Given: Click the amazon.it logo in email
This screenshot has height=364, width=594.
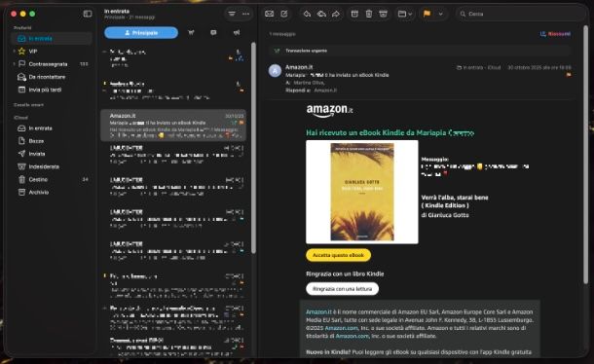Looking at the screenshot, I should 329,111.
